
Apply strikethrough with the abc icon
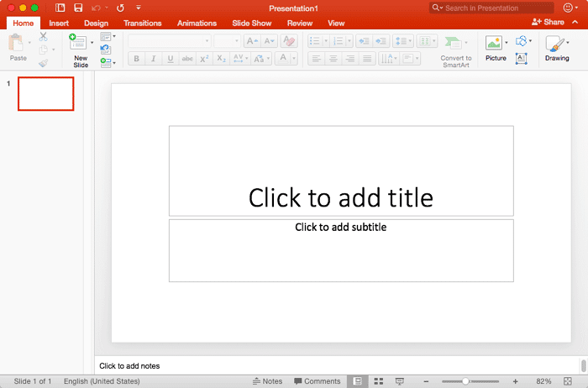coord(187,59)
